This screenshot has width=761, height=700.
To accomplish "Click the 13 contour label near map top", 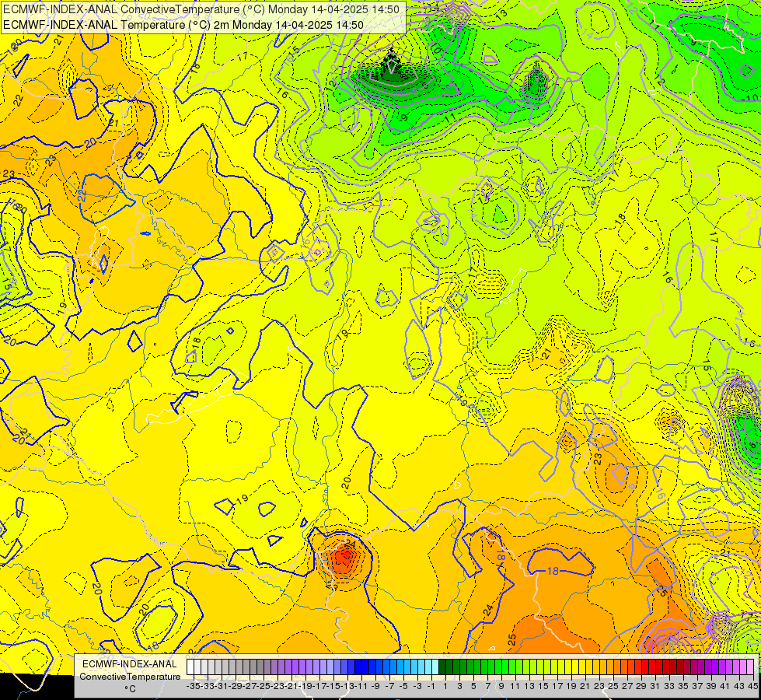I will click(501, 13).
